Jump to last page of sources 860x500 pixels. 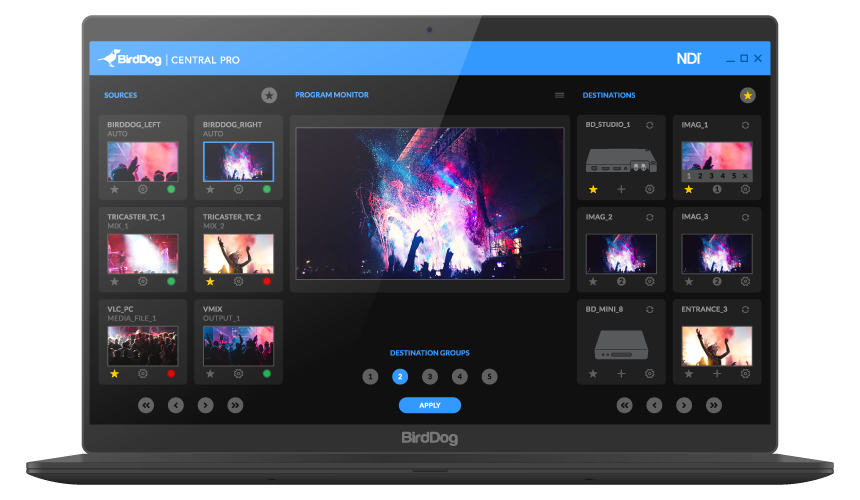point(235,405)
